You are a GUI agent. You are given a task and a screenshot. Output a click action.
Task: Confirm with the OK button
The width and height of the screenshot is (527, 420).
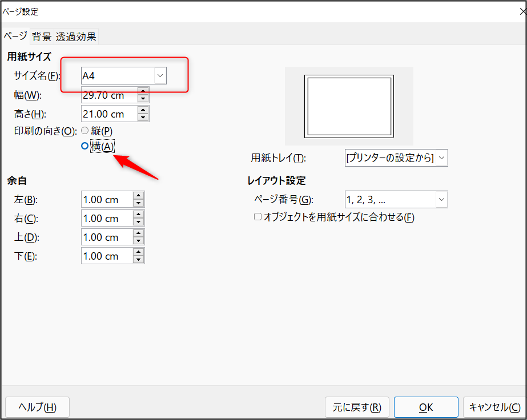click(426, 407)
